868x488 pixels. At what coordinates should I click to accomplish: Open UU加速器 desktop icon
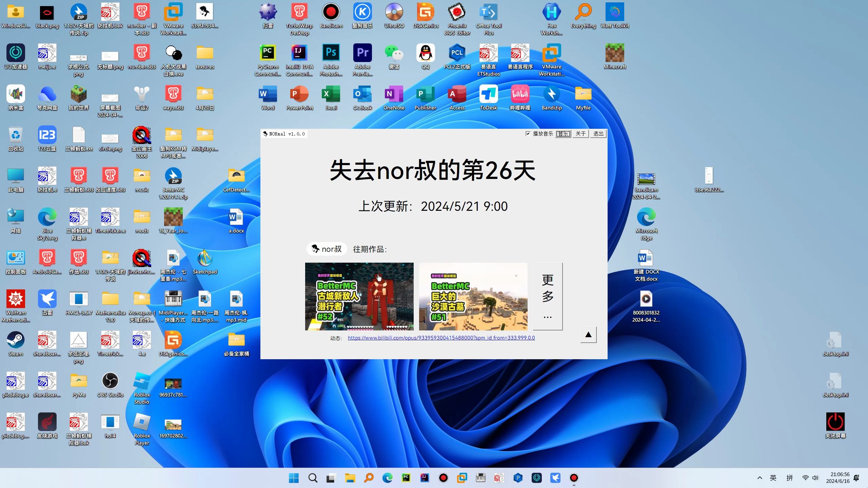(x=16, y=57)
